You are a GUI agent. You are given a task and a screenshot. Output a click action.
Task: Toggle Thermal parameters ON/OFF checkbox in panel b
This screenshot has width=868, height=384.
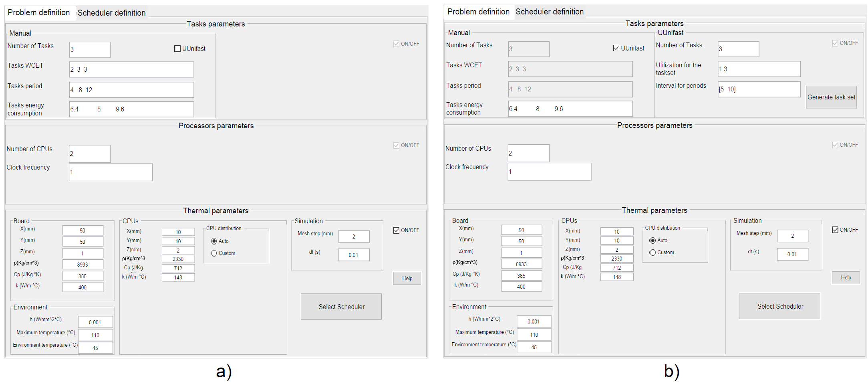point(835,230)
